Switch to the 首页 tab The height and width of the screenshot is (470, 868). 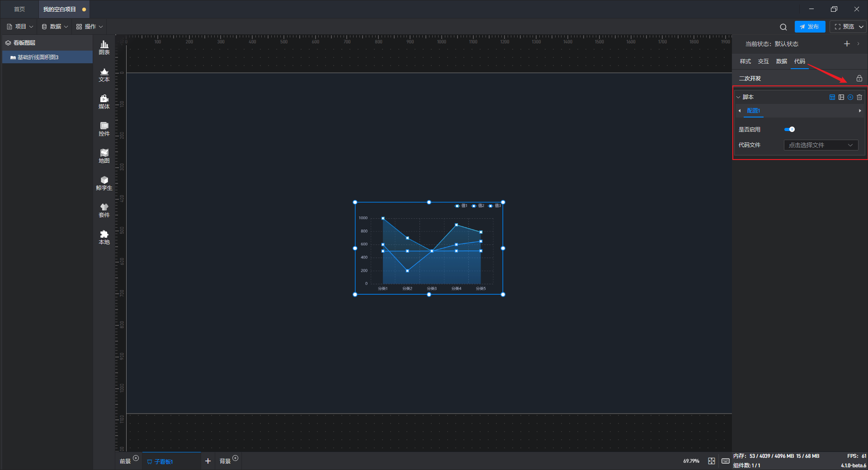pos(19,9)
